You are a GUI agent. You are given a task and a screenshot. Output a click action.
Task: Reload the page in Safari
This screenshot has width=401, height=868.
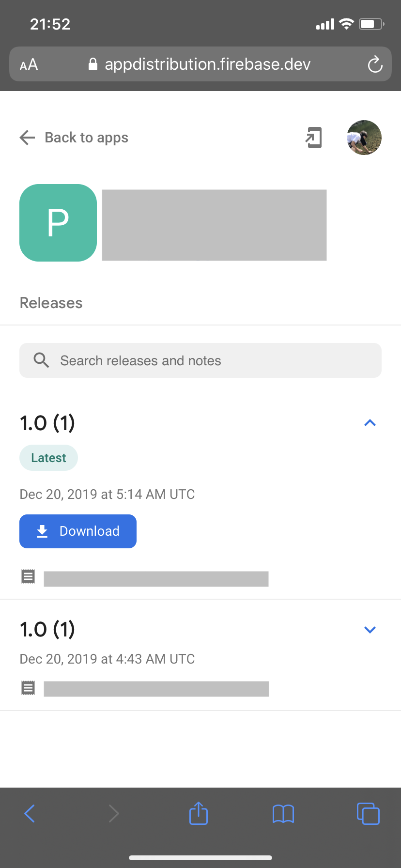tap(375, 64)
